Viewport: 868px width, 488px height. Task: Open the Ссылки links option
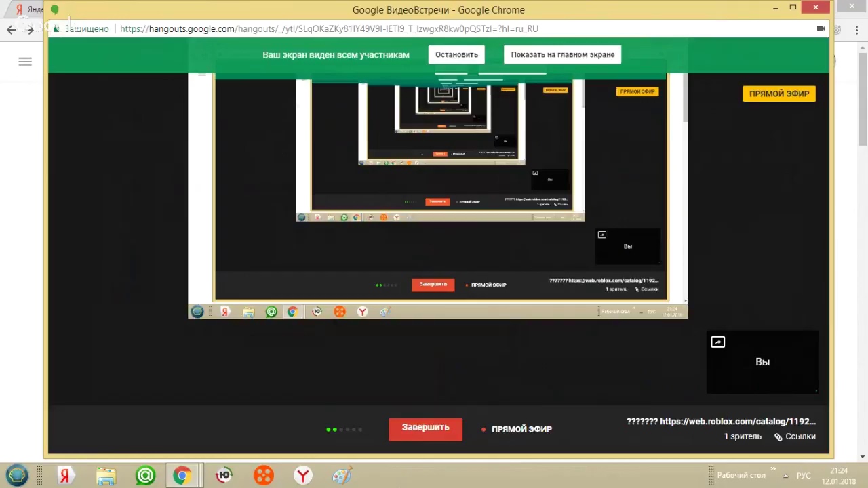pyautogui.click(x=795, y=436)
